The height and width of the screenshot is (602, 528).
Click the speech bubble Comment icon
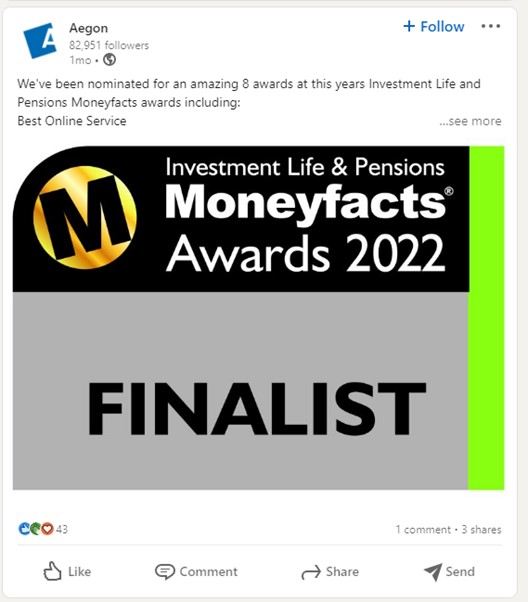(165, 571)
